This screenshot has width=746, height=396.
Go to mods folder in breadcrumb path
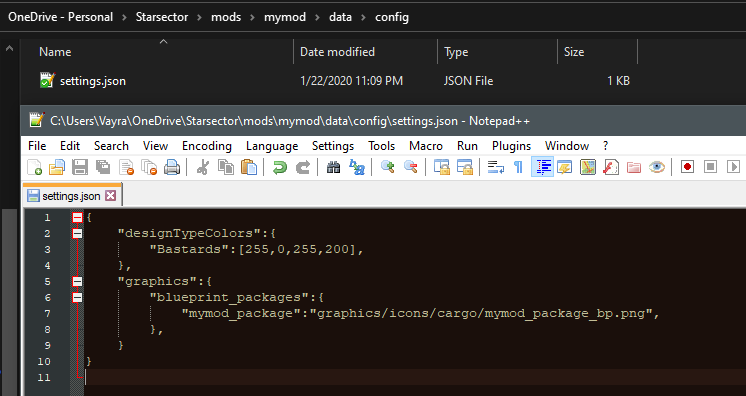click(x=226, y=17)
